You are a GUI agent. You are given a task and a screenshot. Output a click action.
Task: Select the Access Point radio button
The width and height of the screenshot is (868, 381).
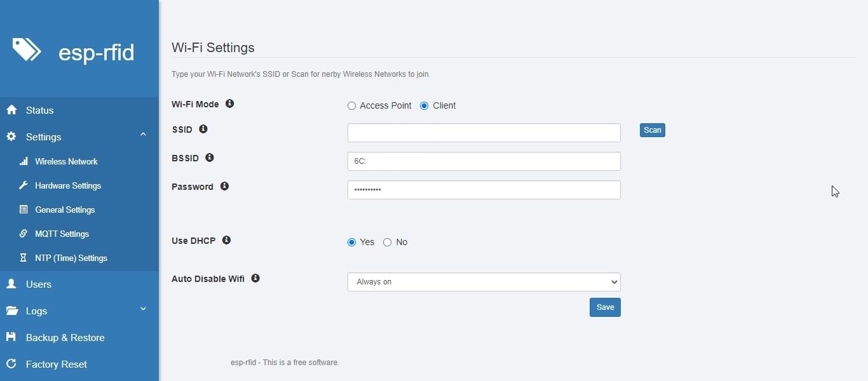pos(351,106)
